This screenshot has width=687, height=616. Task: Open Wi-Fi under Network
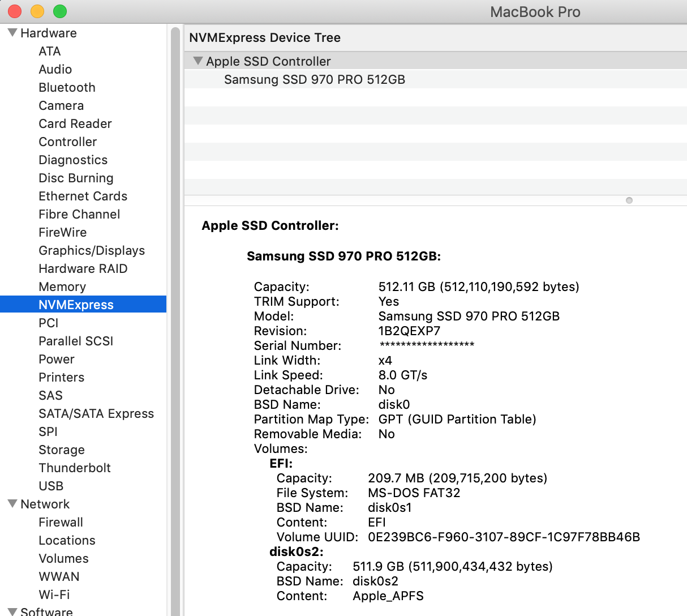[x=54, y=594]
